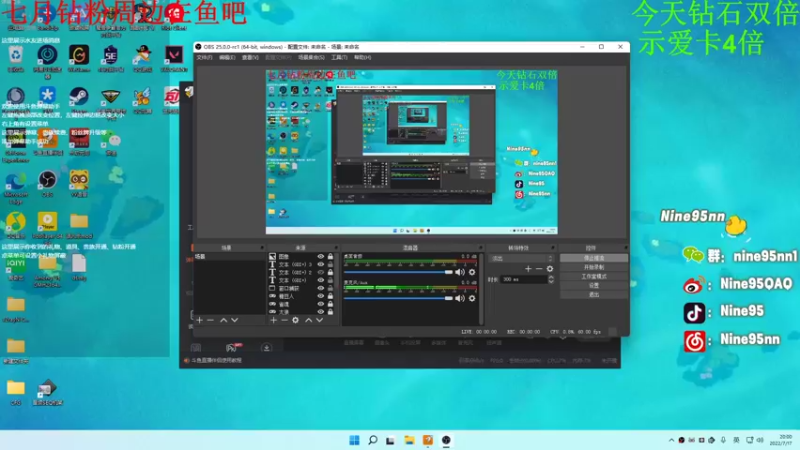Viewport: 800px width, 450px height.
Task: Mute desktop audio speaker icon (桌面音频)
Action: [460, 272]
